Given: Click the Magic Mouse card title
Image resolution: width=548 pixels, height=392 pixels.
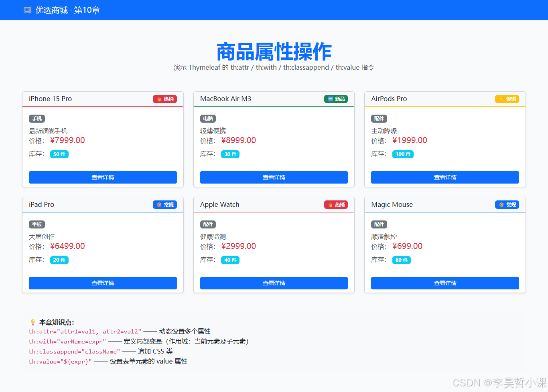Looking at the screenshot, I should [392, 204].
